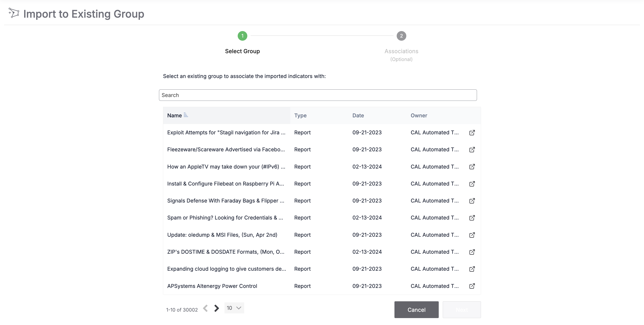
Task: Click the 1-10 of 30002 pagination text
Action: (182, 310)
